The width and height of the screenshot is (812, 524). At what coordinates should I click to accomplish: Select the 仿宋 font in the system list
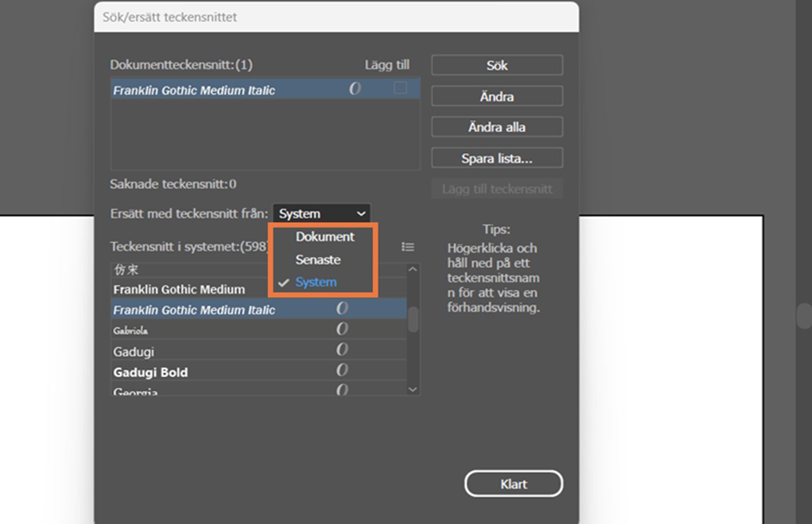tap(259, 270)
